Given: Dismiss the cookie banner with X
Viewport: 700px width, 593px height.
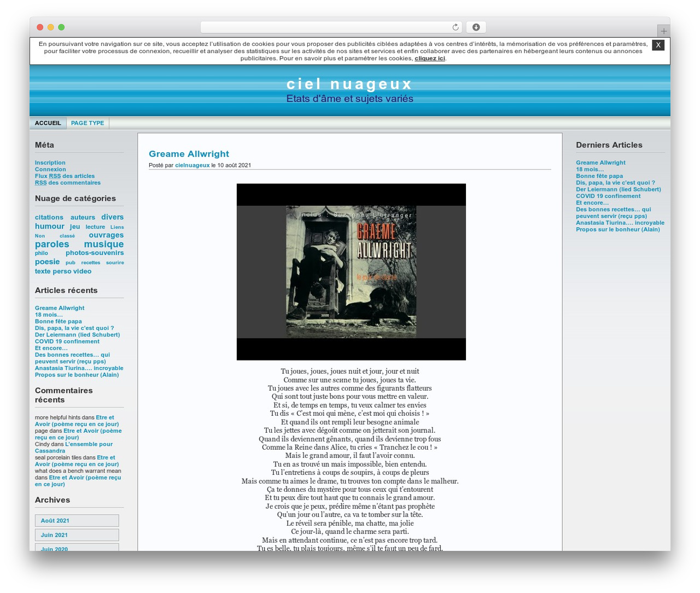Looking at the screenshot, I should click(x=658, y=45).
